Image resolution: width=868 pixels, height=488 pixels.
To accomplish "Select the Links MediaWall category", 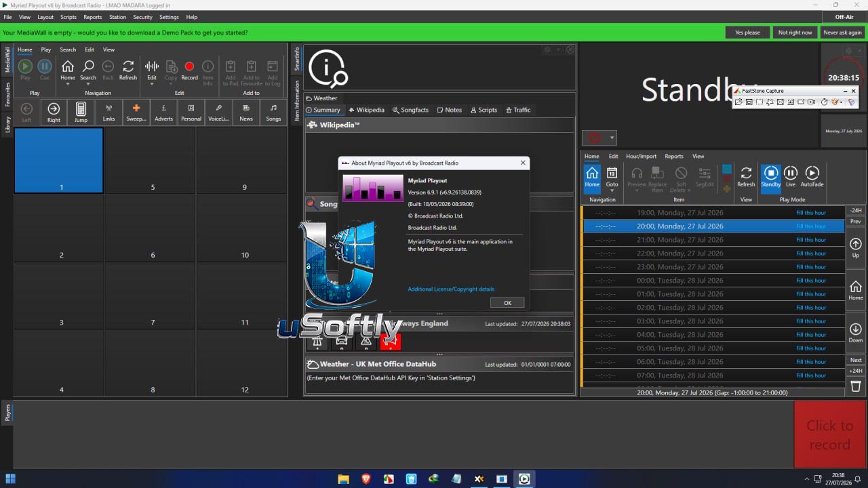I will tap(108, 112).
